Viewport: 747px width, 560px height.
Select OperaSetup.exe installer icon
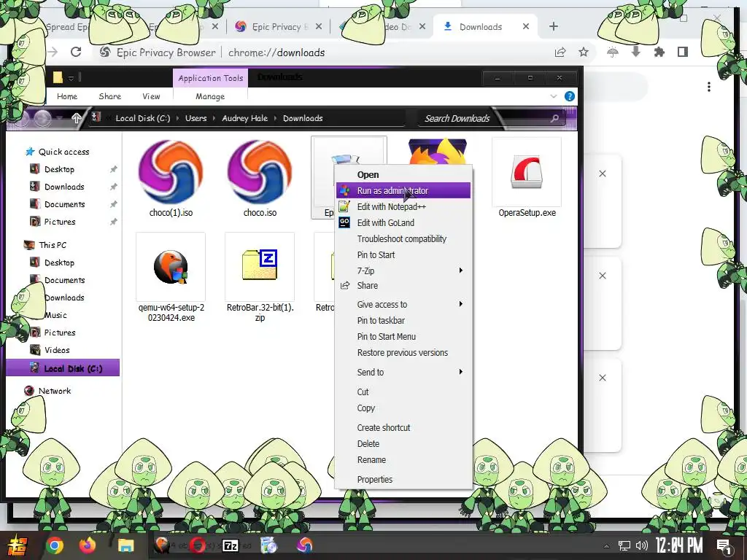[x=527, y=172]
